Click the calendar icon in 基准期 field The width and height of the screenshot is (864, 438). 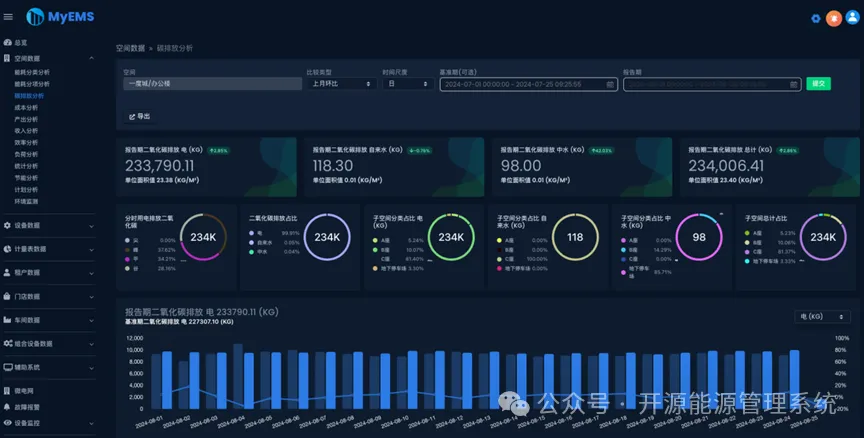(610, 84)
